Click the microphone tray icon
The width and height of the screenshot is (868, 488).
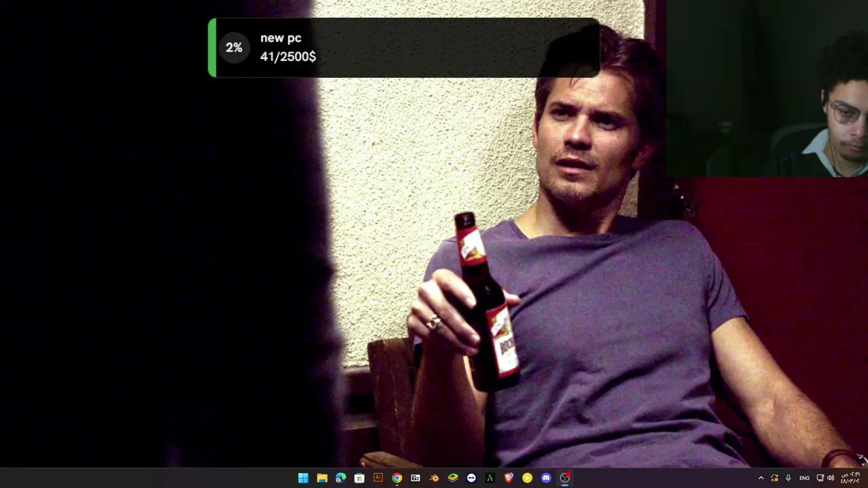pyautogui.click(x=788, y=478)
